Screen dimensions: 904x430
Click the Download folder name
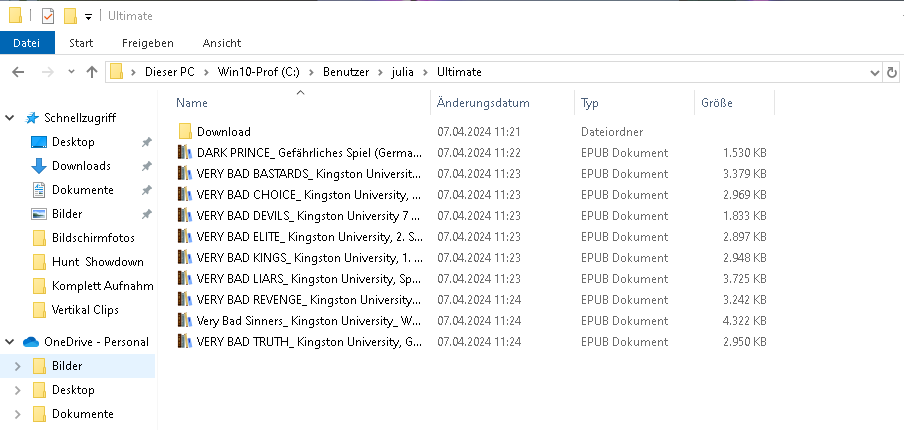point(224,132)
